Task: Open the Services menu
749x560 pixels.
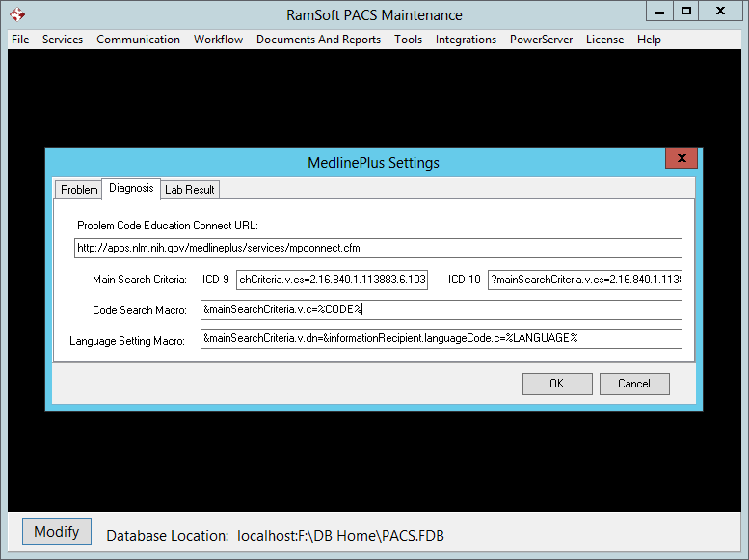Action: 63,40
